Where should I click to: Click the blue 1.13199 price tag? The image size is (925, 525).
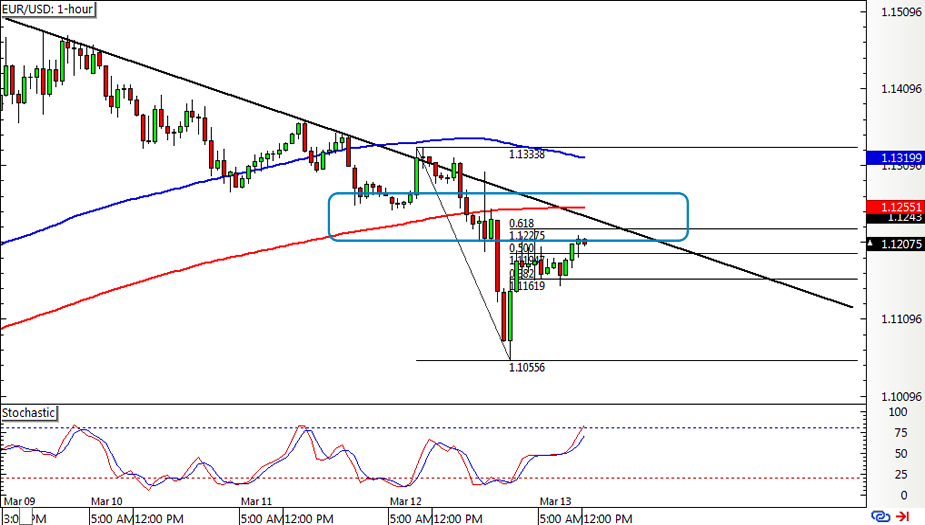click(x=896, y=158)
